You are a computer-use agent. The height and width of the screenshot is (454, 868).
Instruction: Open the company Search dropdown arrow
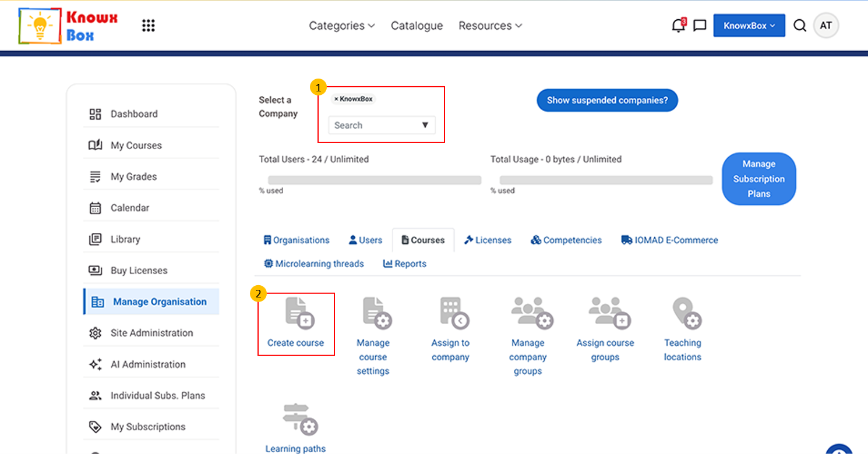(425, 125)
